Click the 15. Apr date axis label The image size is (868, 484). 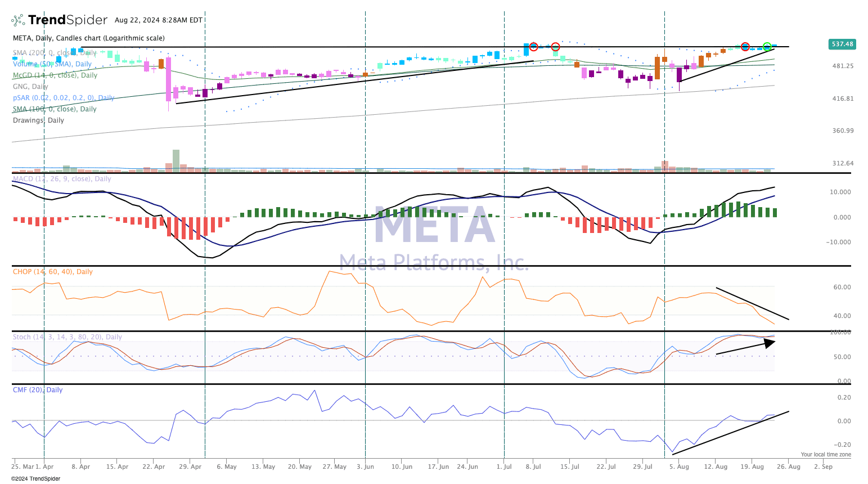117,467
